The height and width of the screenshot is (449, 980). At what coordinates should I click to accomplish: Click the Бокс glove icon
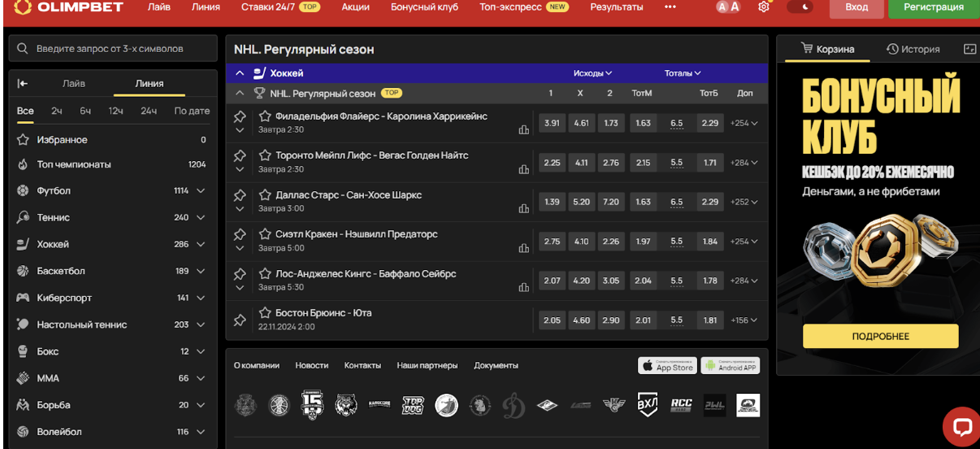tap(23, 351)
